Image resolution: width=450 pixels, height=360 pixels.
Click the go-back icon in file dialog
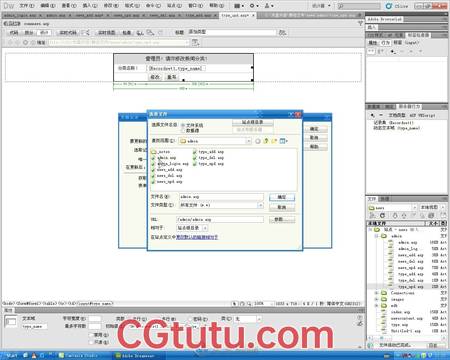(x=258, y=141)
